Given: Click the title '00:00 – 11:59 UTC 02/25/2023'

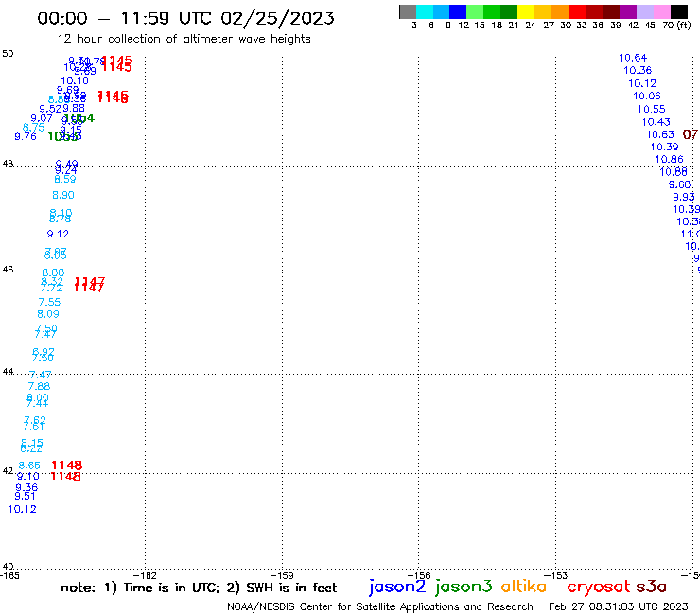Looking at the screenshot, I should [185, 18].
